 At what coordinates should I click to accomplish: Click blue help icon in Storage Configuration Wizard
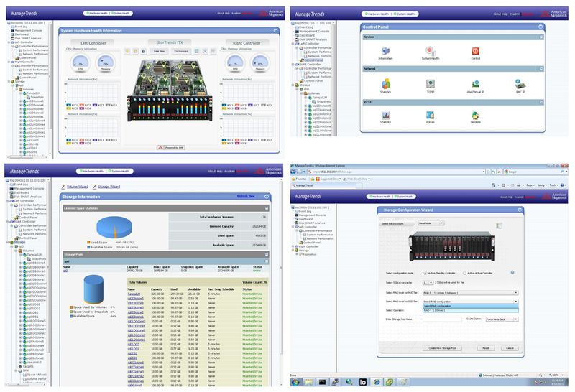point(512,273)
